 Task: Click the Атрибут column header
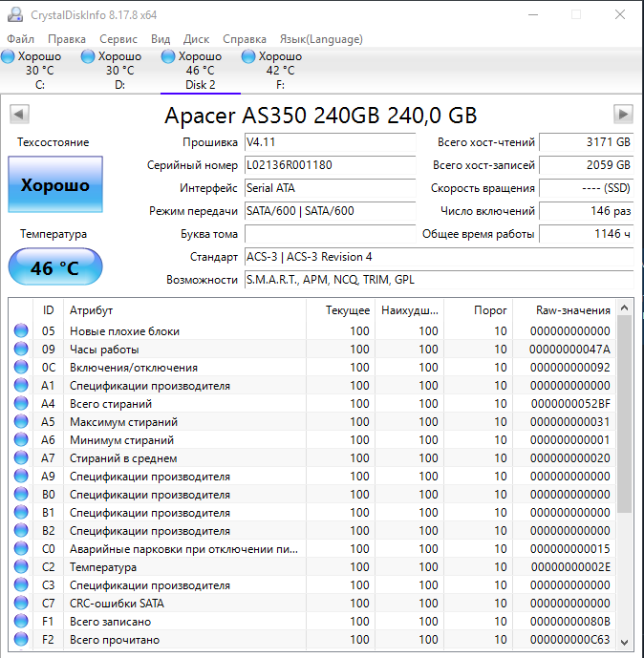[184, 310]
